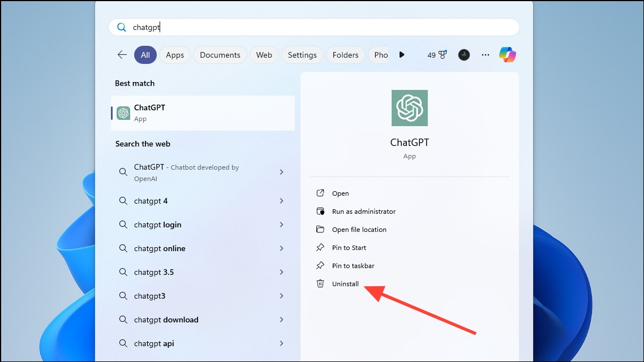The height and width of the screenshot is (362, 644).
Task: Expand the ChatGPT chatbot web result chevron
Action: point(281,172)
